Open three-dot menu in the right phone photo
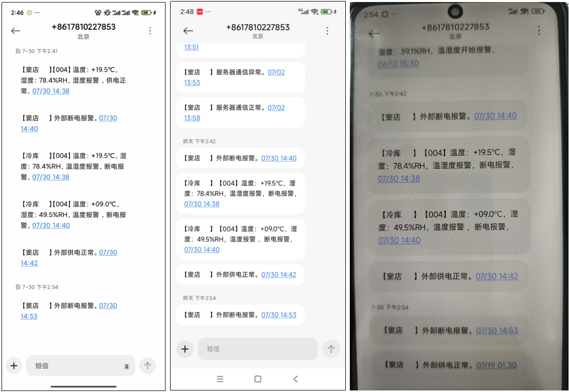The image size is (569, 392). pos(539,30)
